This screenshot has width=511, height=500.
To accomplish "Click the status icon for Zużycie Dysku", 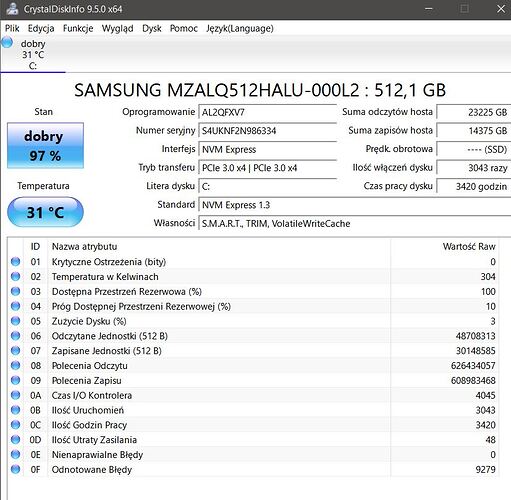I will coord(15,321).
